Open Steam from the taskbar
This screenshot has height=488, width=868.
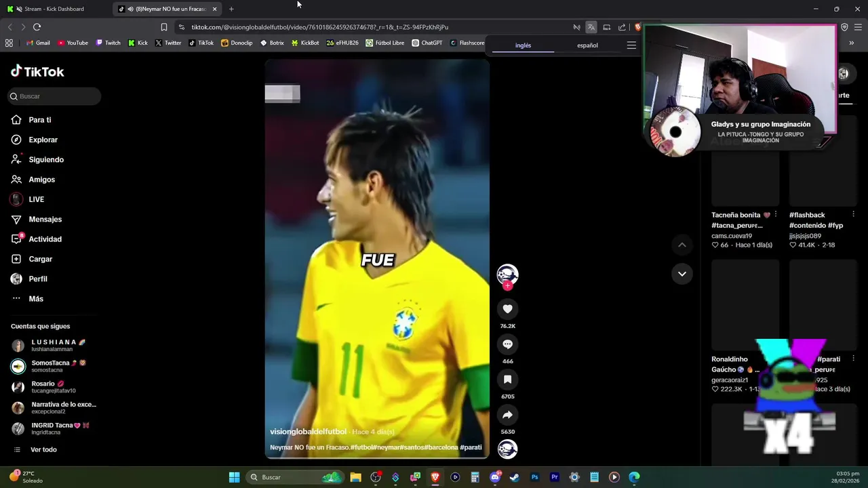coord(515,477)
